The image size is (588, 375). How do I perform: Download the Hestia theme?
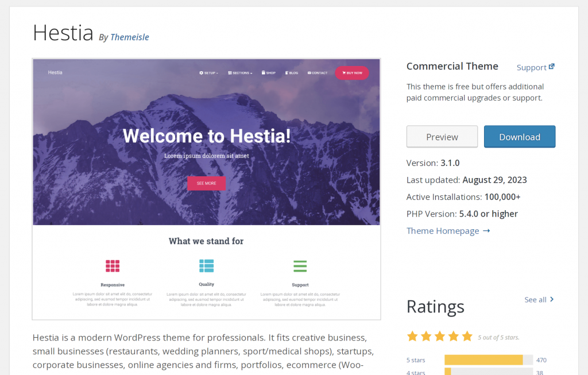tap(519, 137)
